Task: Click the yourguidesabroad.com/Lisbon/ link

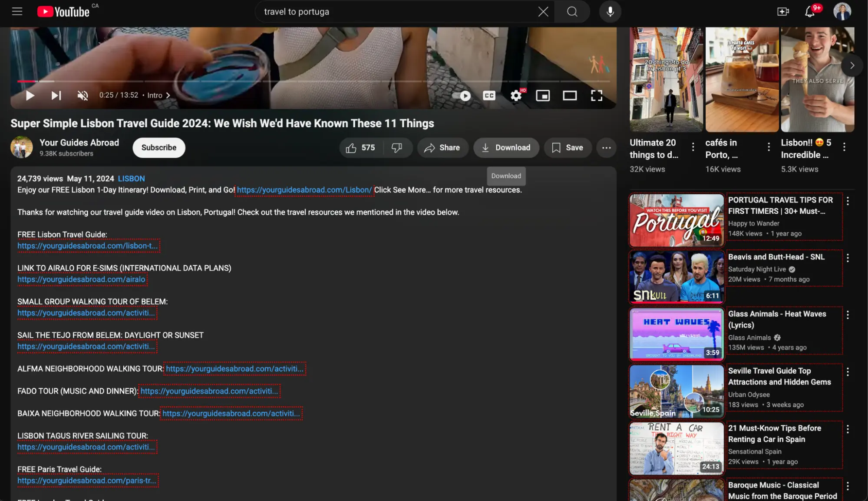Action: coord(304,189)
